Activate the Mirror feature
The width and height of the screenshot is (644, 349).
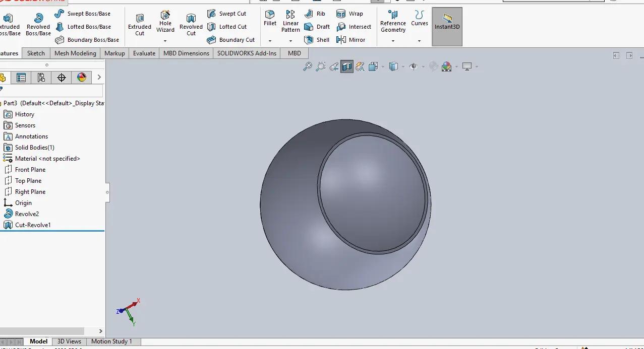(351, 40)
